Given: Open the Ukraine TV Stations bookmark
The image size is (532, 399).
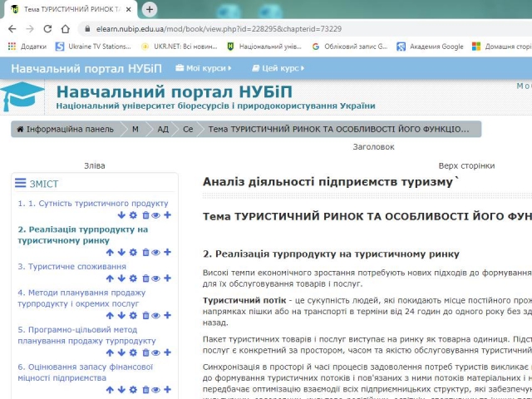Looking at the screenshot, I should 92,47.
